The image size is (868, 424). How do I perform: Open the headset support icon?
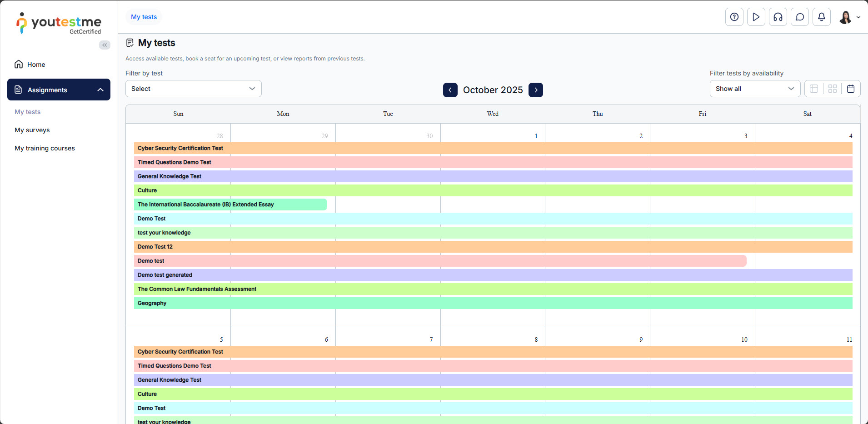pos(778,17)
